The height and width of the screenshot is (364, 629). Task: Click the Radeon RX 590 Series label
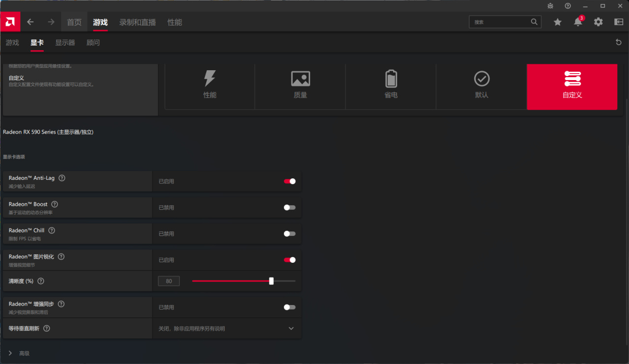[48, 132]
